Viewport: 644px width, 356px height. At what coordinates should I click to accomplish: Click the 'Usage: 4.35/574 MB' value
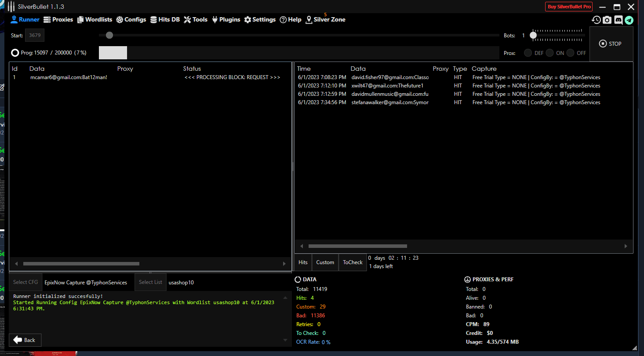pos(492,342)
